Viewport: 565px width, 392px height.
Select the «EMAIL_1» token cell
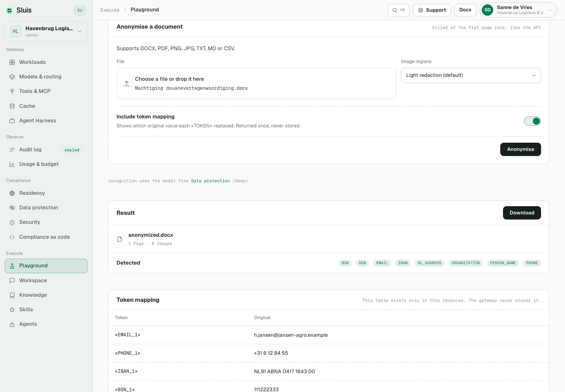tap(128, 335)
